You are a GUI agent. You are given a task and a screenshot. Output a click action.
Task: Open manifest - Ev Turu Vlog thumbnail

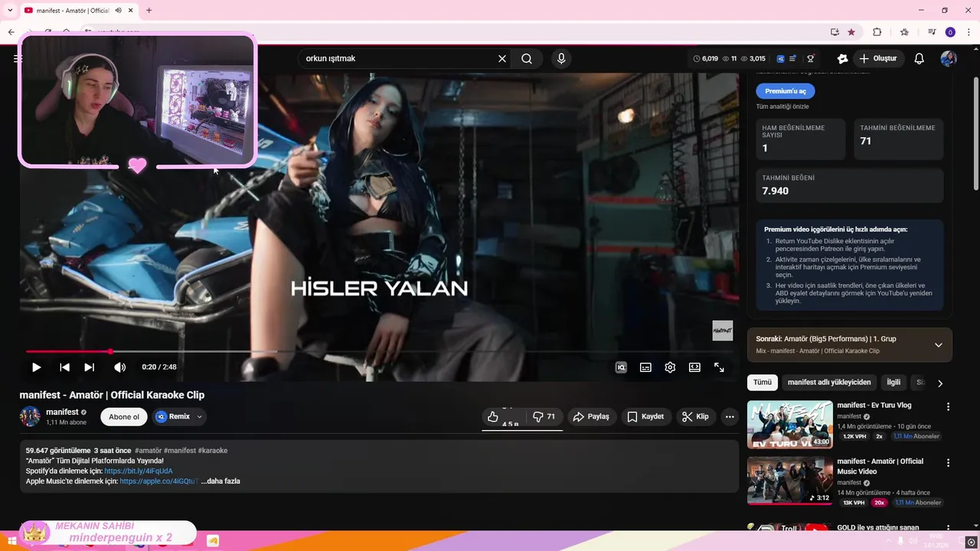coord(789,425)
